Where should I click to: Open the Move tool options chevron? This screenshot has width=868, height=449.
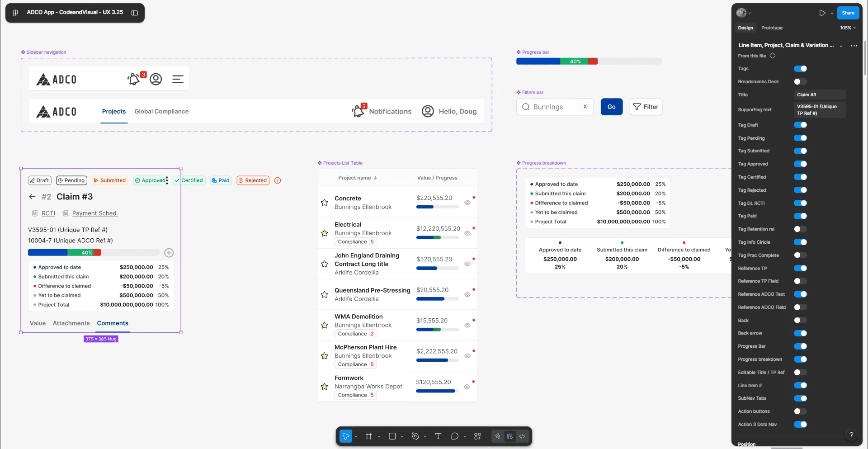[x=356, y=436]
